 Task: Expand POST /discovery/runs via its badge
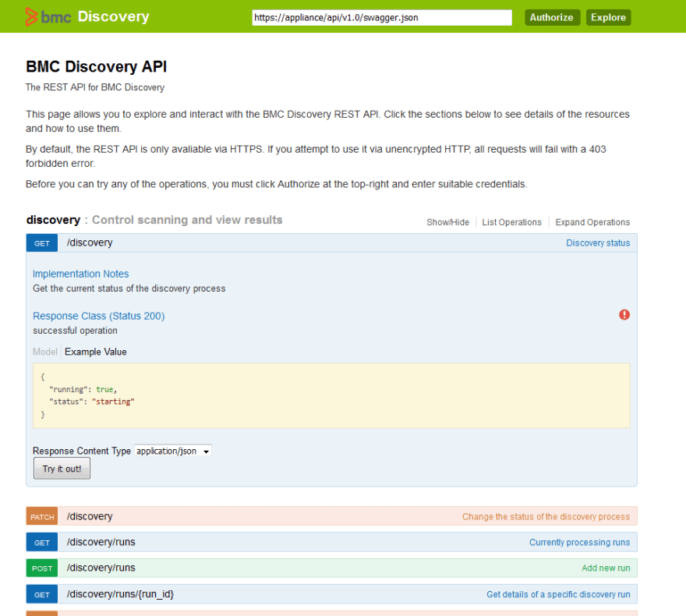click(42, 568)
